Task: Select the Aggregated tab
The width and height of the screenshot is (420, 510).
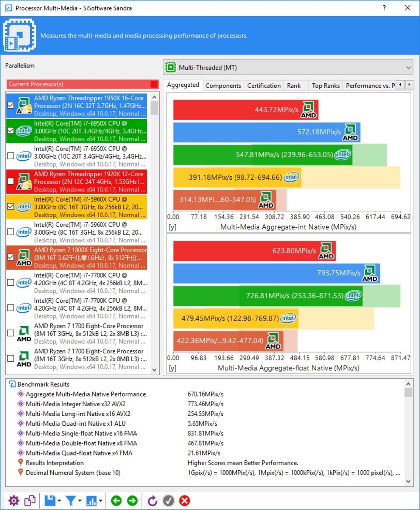Action: 182,85
